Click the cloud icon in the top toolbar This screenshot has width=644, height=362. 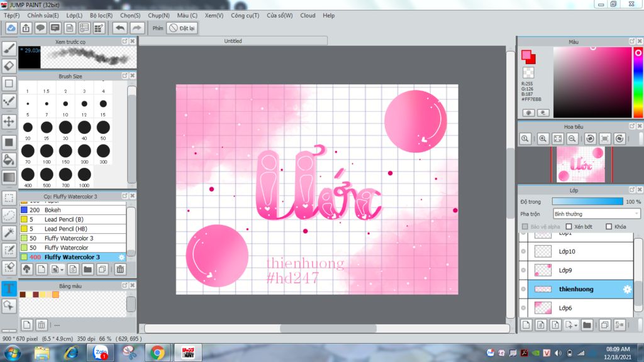11,28
